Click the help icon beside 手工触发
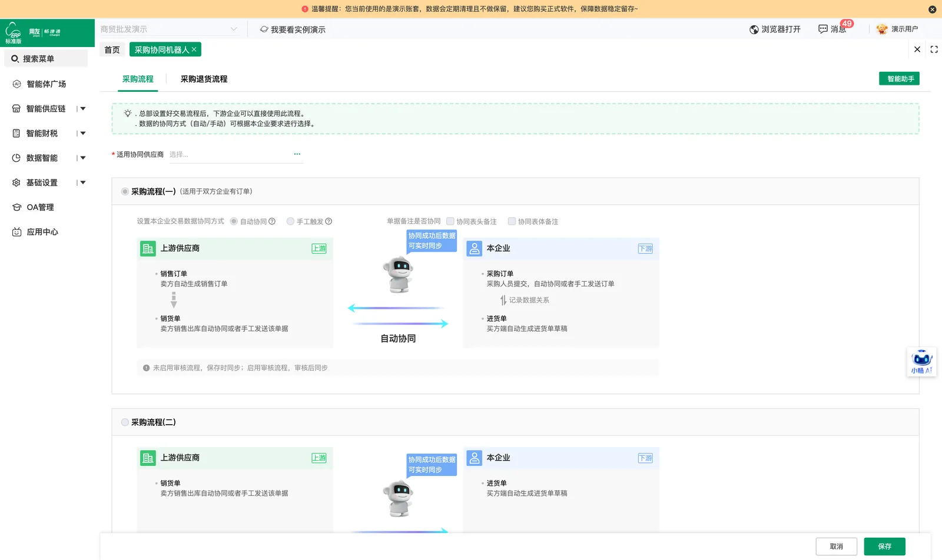Screen dimensions: 942x560 (329, 222)
